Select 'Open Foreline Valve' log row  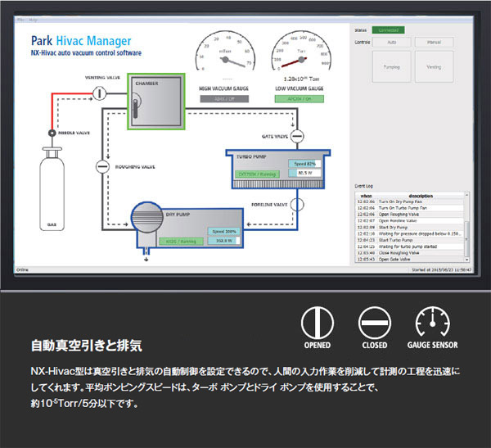coord(410,220)
